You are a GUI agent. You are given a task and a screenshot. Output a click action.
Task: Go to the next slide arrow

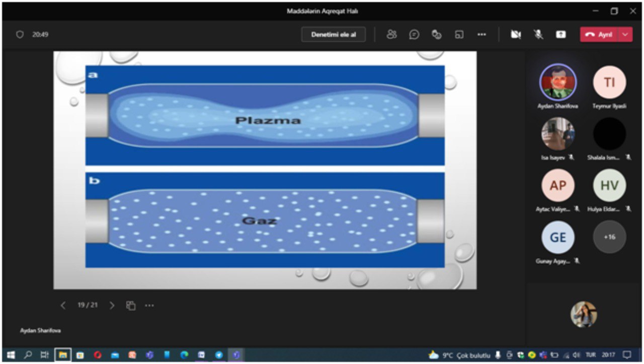pos(112,305)
